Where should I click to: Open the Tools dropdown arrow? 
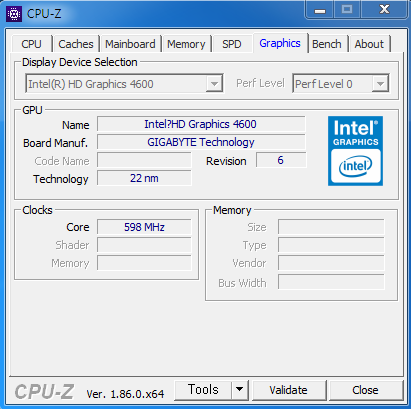coord(239,390)
